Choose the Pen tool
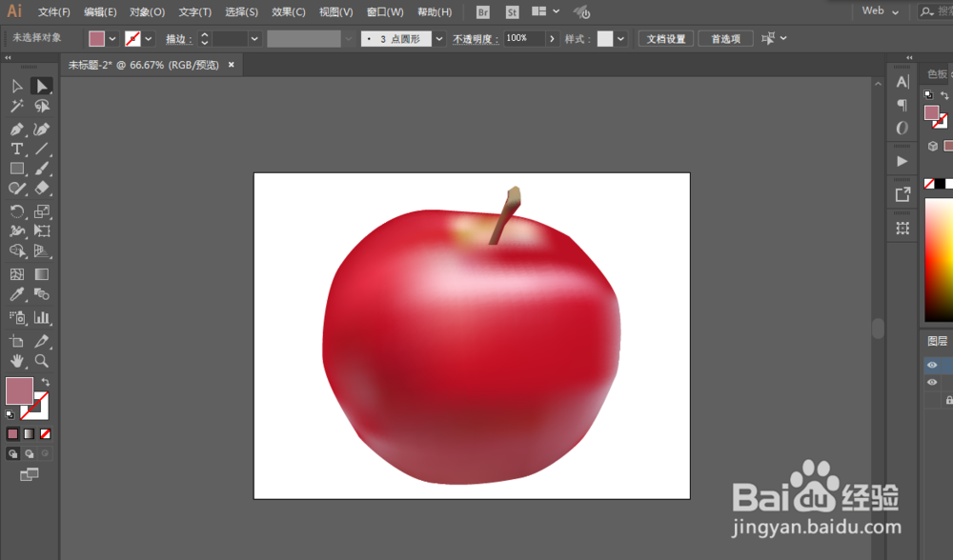 click(x=16, y=128)
